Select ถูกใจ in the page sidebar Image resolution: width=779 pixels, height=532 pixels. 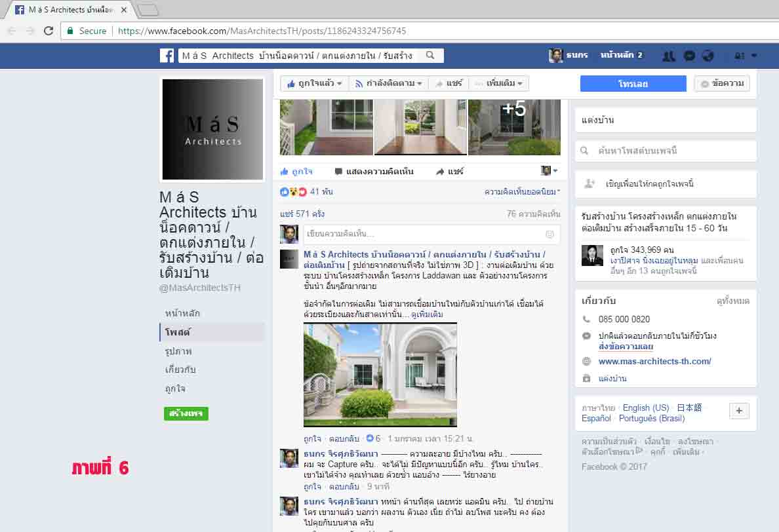[x=175, y=389]
